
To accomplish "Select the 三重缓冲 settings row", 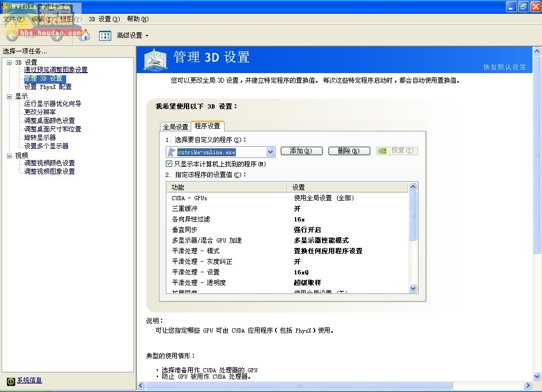I will [288, 208].
